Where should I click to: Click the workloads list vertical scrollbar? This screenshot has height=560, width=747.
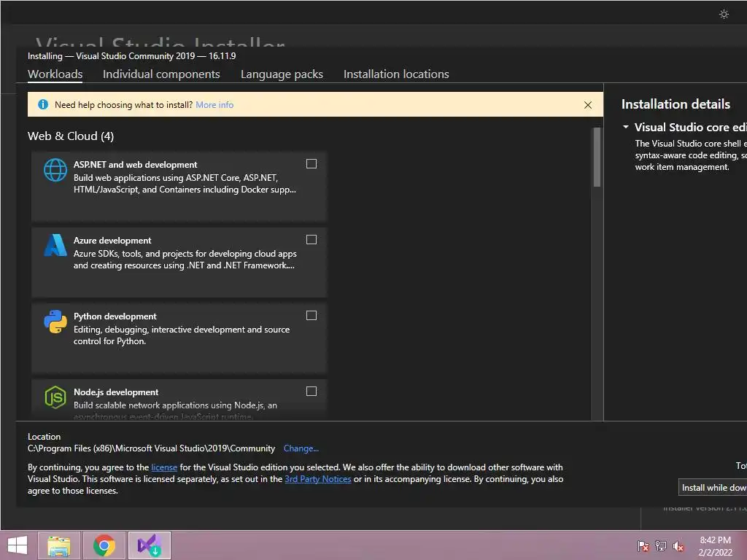597,157
